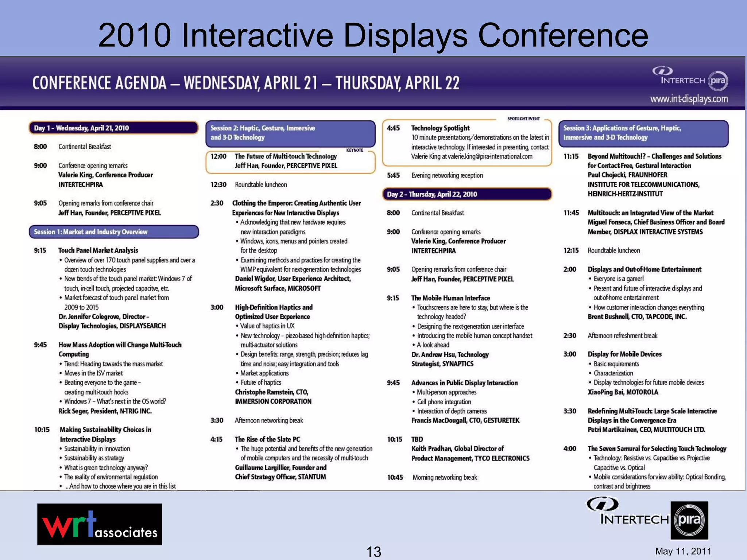Image resolution: width=747 pixels, height=560 pixels.
Task: Click 'Session 1: Market and Industry Overview' header
Action: [113, 232]
